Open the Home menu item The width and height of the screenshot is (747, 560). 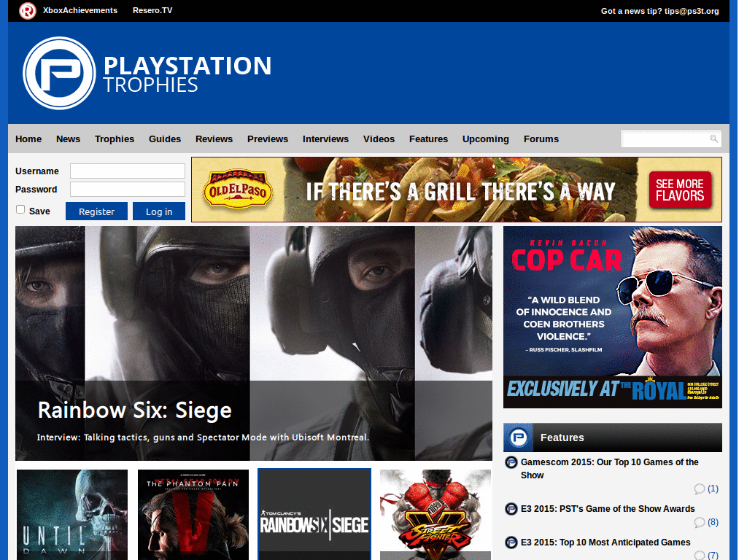click(28, 139)
